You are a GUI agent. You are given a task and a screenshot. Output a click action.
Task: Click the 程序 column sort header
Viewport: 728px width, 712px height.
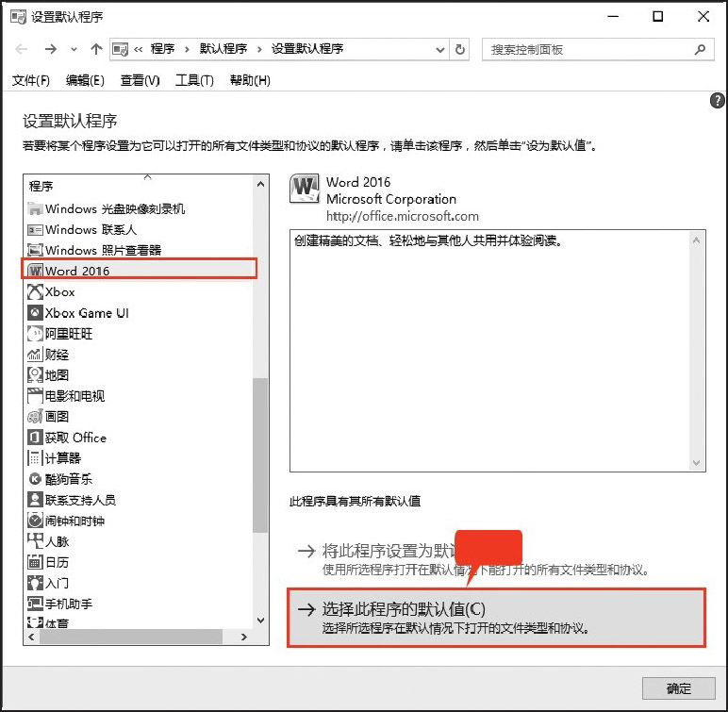(139, 186)
